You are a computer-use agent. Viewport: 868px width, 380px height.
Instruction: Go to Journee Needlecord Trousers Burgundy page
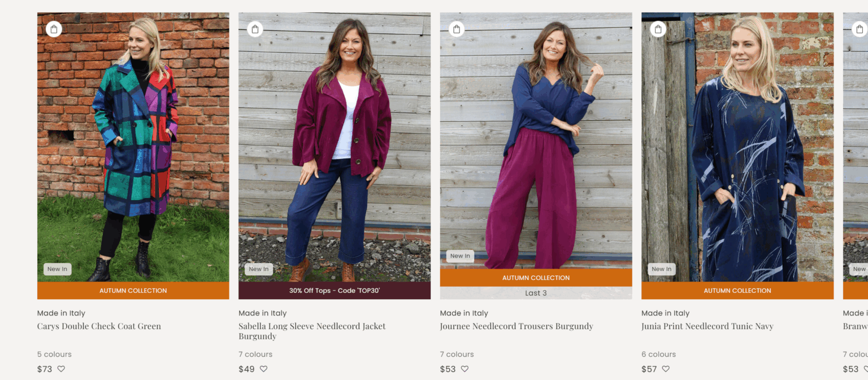[x=517, y=326]
